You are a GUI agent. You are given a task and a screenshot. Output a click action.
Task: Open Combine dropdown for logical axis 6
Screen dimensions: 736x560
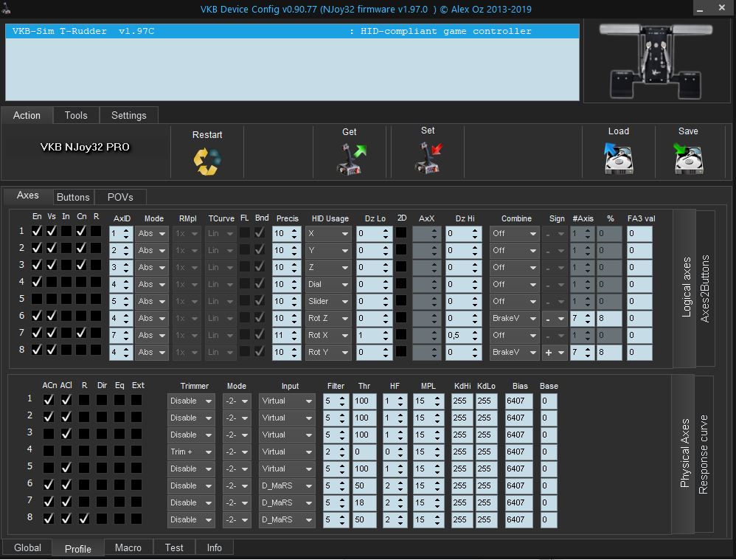(x=514, y=318)
